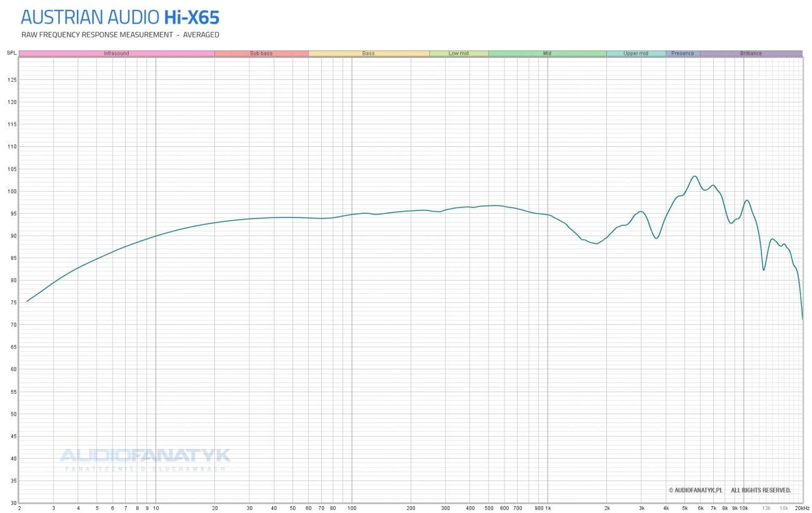Click the 1k frequency axis label
The width and height of the screenshot is (812, 513).
tap(548, 509)
